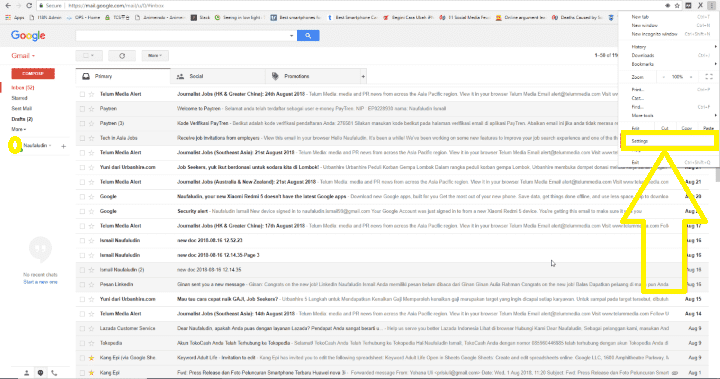This screenshot has width=720, height=379.
Task: Click the plus icon to add an inbox tab
Action: point(363,76)
